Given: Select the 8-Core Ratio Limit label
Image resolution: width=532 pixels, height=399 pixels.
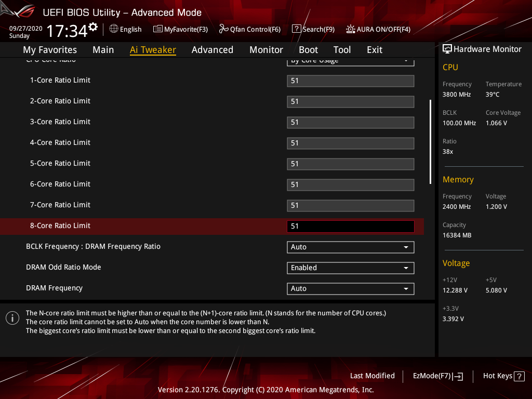Looking at the screenshot, I should (x=60, y=225).
